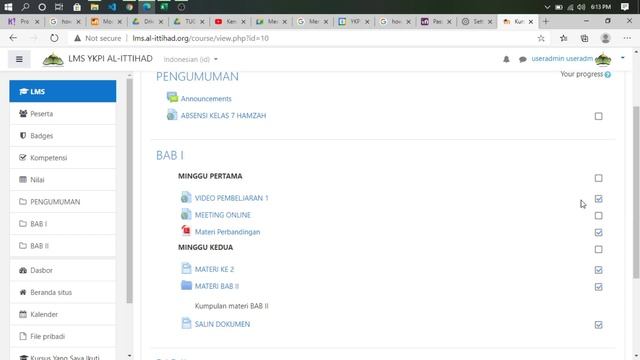Open the Announcements forum link
Viewport: 640px width, 360px height.
pos(206,99)
